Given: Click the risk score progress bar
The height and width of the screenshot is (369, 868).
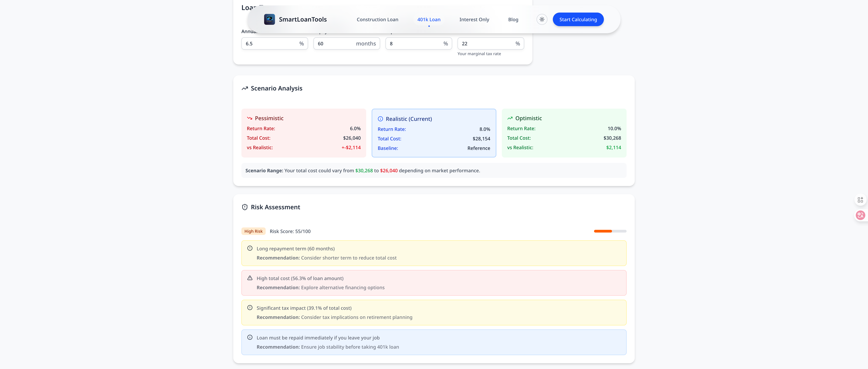Looking at the screenshot, I should [x=610, y=231].
